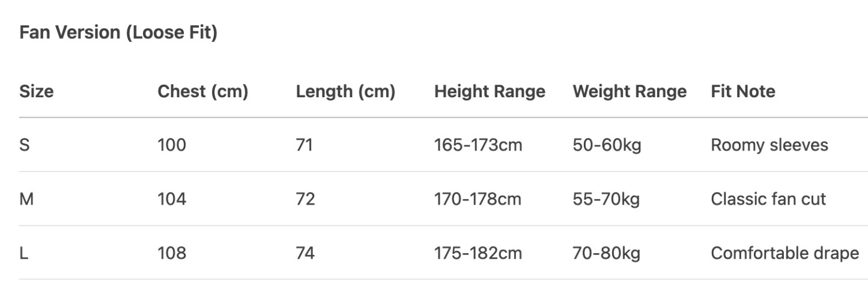Click the Fan Version (Loose Fit) heading
Viewport: 868px width, 282px height.
118,34
